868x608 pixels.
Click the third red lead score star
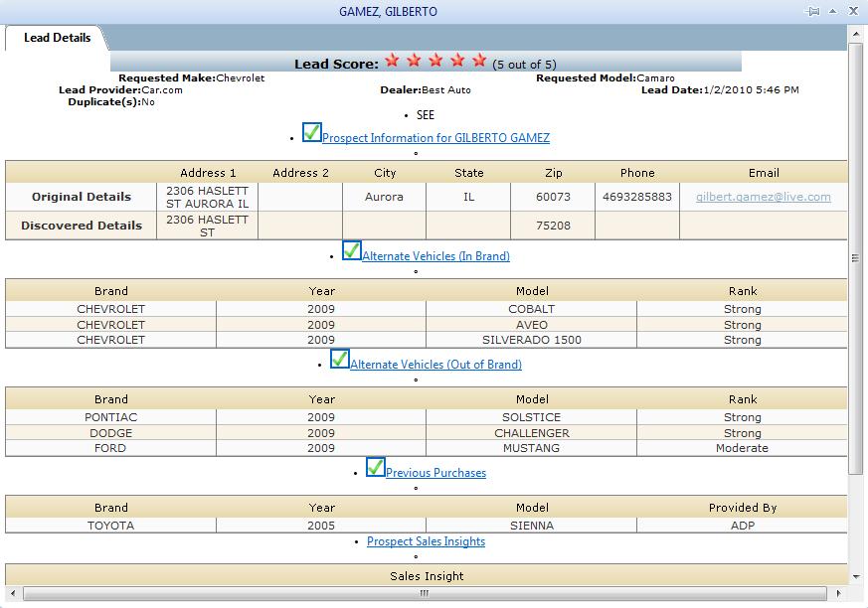pyautogui.click(x=435, y=60)
